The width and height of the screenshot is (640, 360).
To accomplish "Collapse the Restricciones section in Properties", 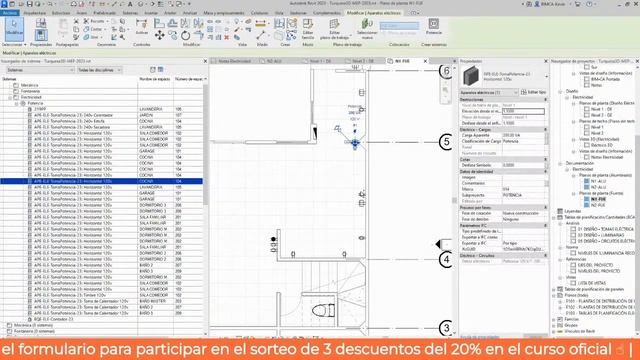I will pos(545,100).
